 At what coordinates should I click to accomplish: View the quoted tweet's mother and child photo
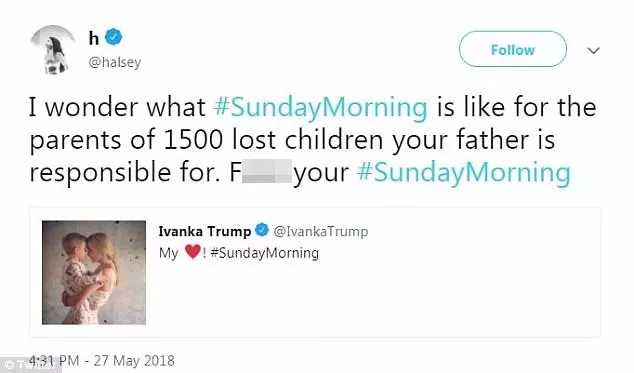[94, 272]
